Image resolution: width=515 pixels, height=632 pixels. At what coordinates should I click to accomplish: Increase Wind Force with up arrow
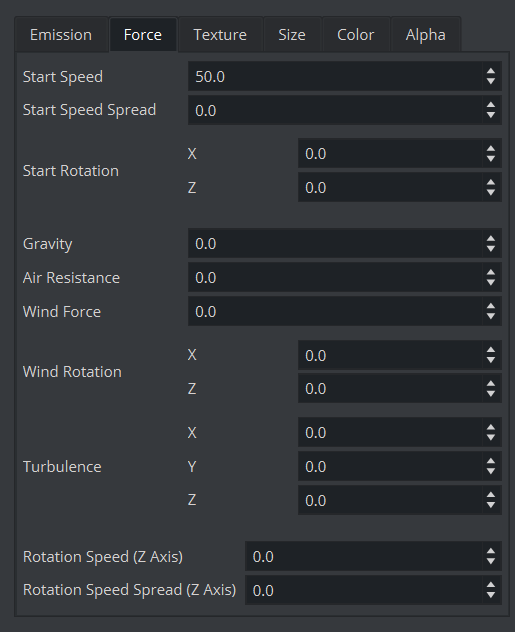[490, 306]
